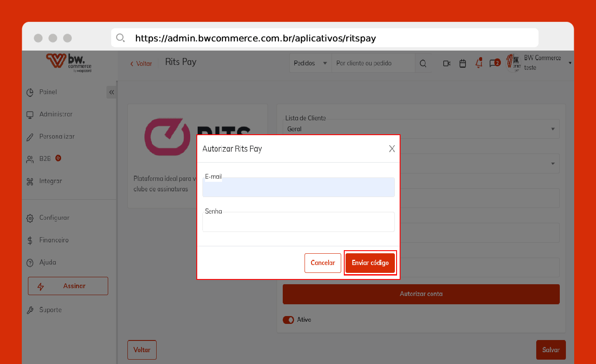The height and width of the screenshot is (364, 596).
Task: Expand the Lista de Cliente dropdown
Action: pyautogui.click(x=421, y=129)
